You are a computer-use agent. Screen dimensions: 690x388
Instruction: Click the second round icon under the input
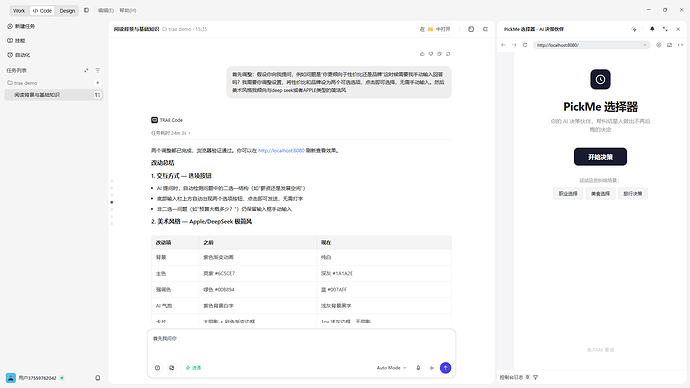(x=172, y=368)
